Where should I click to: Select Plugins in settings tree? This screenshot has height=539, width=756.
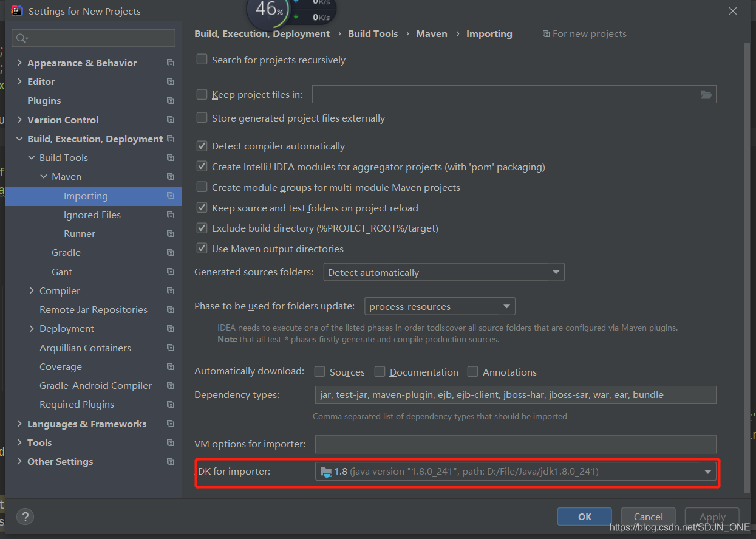point(44,100)
